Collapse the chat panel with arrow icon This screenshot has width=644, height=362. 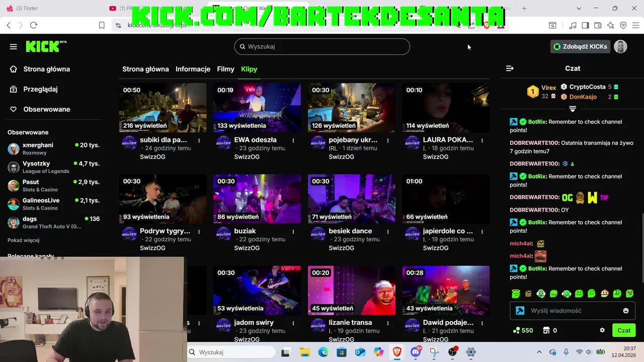pyautogui.click(x=510, y=68)
